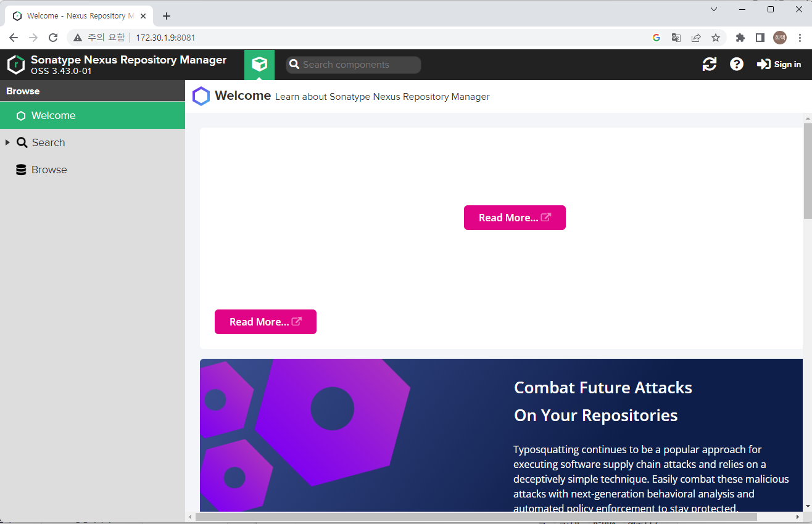Focus the Search components field
Screen dimensions: 812x524
click(x=354, y=65)
